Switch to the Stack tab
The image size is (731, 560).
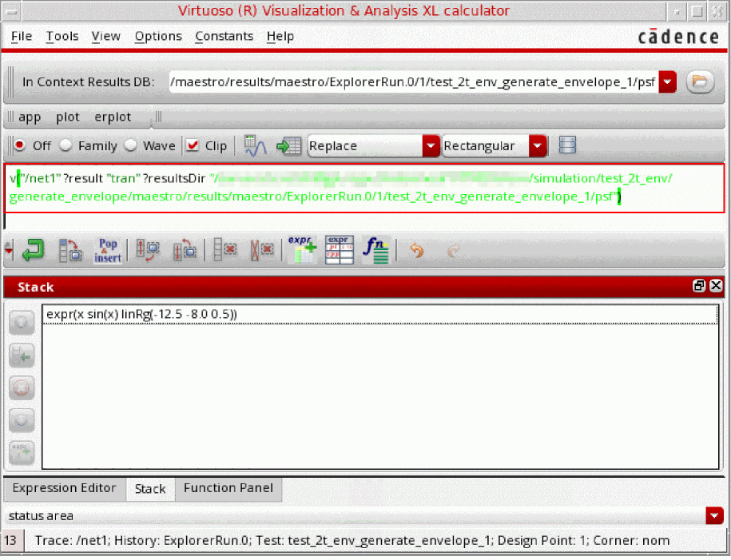(150, 489)
